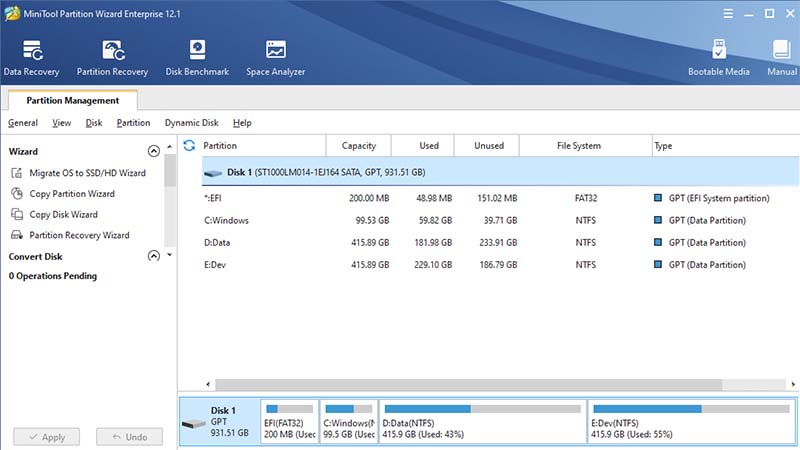Screen dimensions: 800x450
Task: Open the General menu
Action: 23,123
